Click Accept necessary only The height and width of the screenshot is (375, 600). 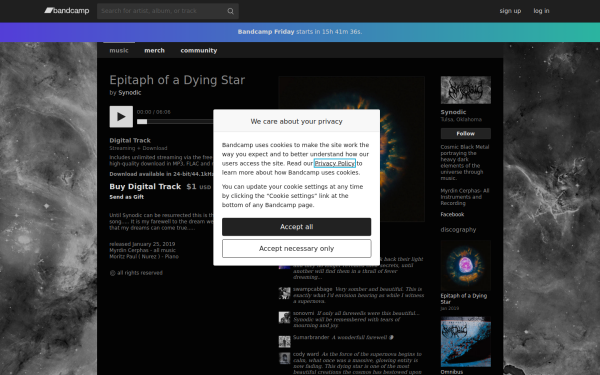pos(297,249)
